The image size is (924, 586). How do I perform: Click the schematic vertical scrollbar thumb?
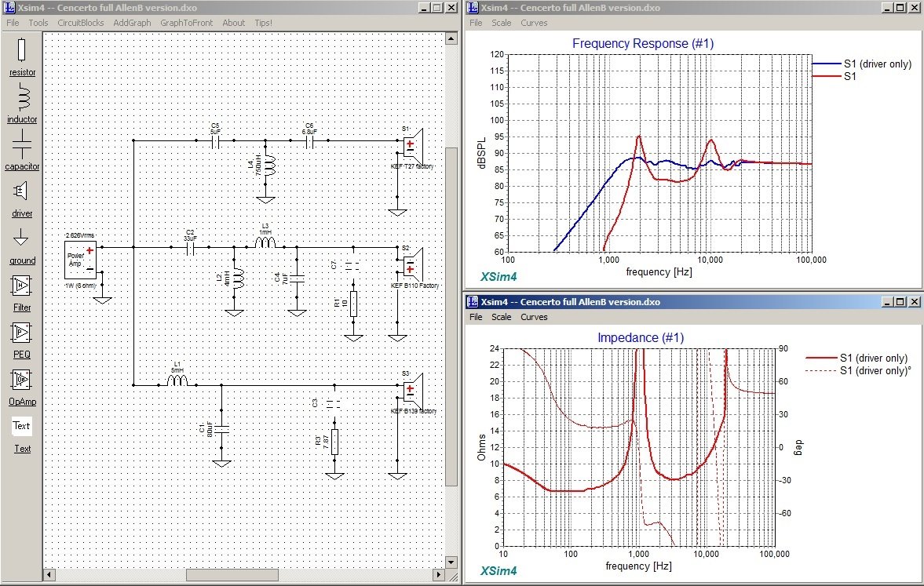point(451,317)
